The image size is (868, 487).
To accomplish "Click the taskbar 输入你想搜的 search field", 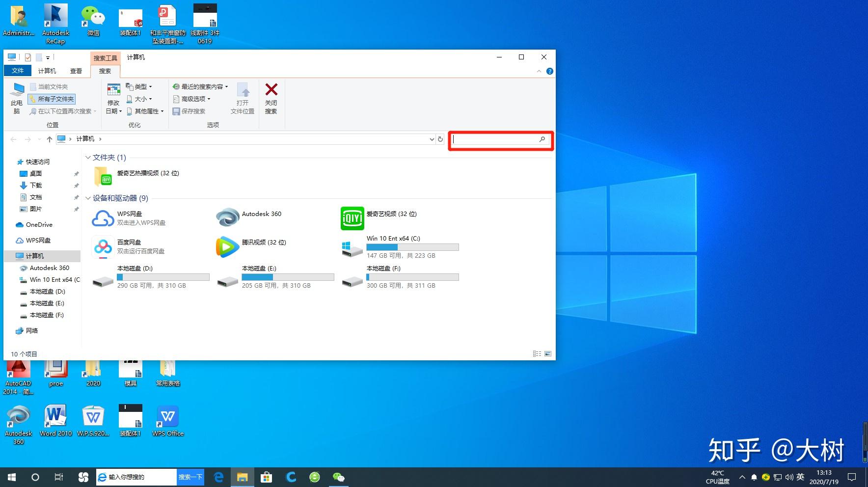I will coord(136,477).
